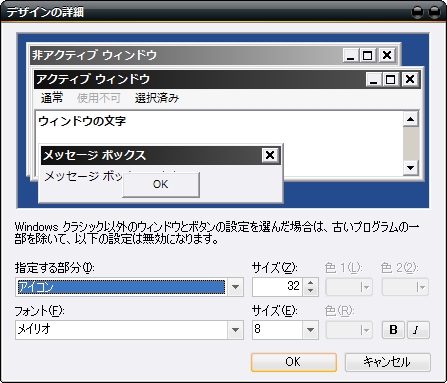Click the メッセージ ボックス body text in preview
This screenshot has height=383, width=447.
(x=83, y=176)
